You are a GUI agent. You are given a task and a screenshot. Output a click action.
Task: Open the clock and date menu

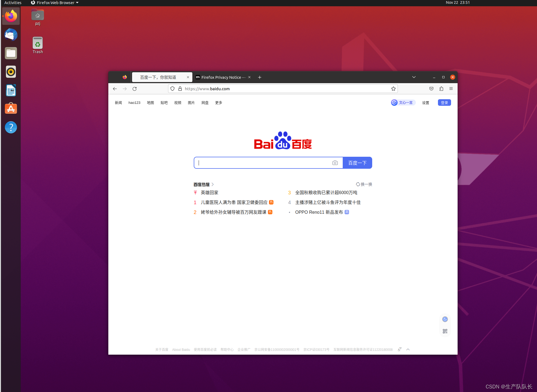pyautogui.click(x=458, y=3)
